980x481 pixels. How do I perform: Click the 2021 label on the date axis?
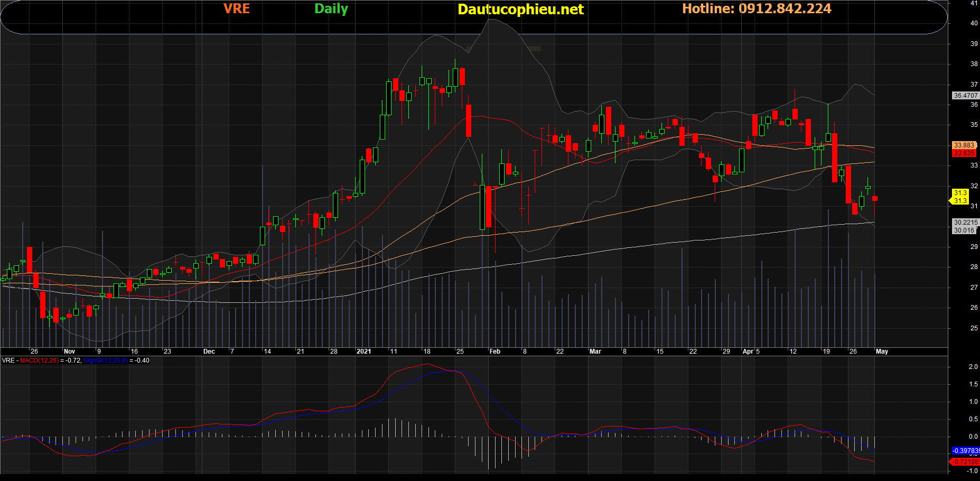tap(364, 351)
